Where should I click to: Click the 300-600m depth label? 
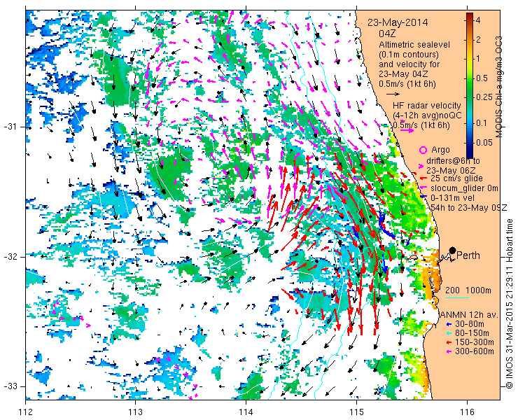475,351
